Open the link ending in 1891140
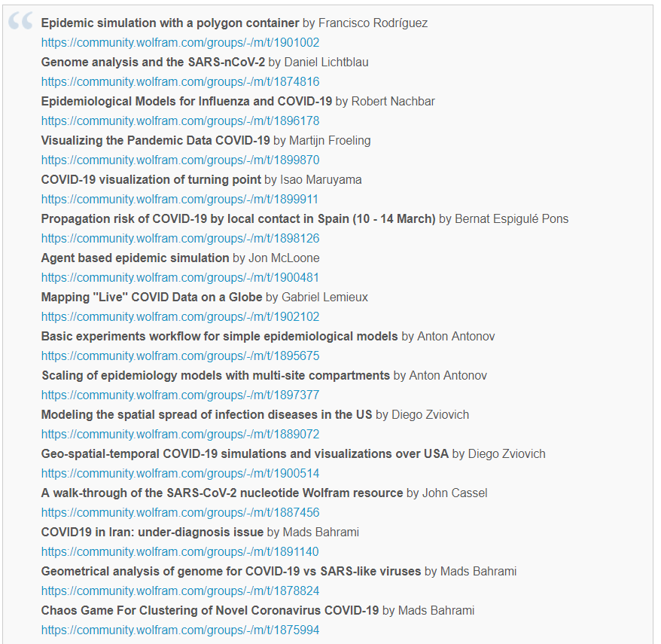661x644 pixels. coord(180,552)
